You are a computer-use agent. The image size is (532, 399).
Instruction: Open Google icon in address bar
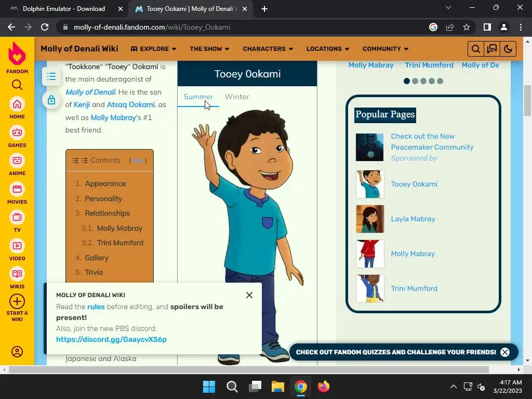pos(433,27)
